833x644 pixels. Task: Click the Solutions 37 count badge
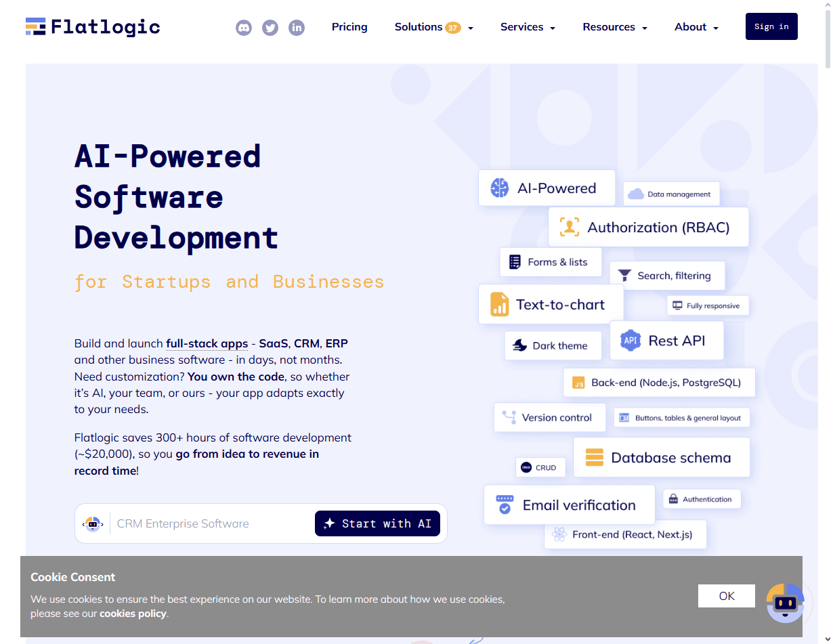click(453, 28)
